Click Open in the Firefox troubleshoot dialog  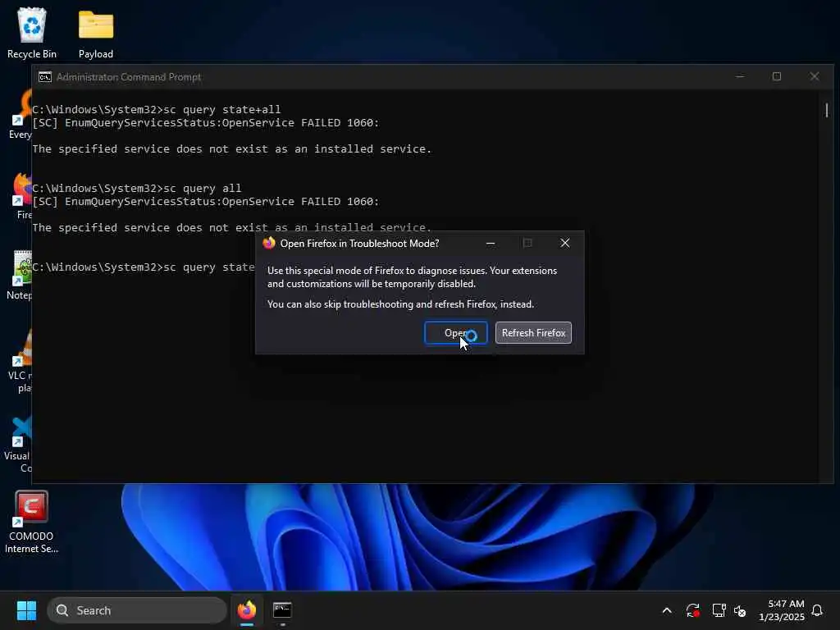pos(455,333)
